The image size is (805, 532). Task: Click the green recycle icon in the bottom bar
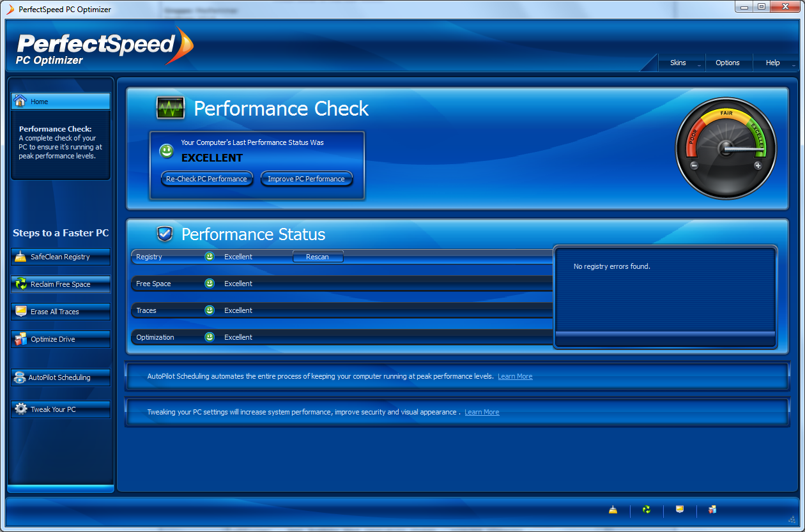[647, 510]
